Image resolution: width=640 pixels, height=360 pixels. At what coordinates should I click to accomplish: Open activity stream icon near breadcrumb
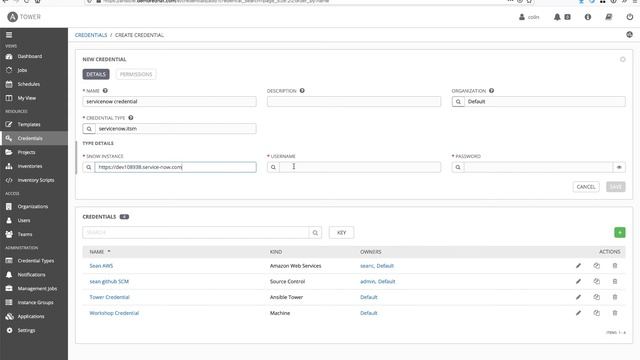coord(629,35)
